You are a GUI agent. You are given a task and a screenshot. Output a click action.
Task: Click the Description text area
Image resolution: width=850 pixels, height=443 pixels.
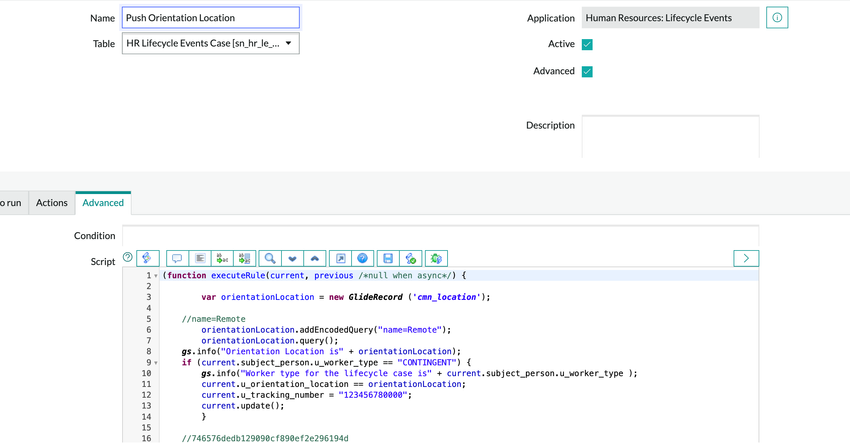point(671,137)
